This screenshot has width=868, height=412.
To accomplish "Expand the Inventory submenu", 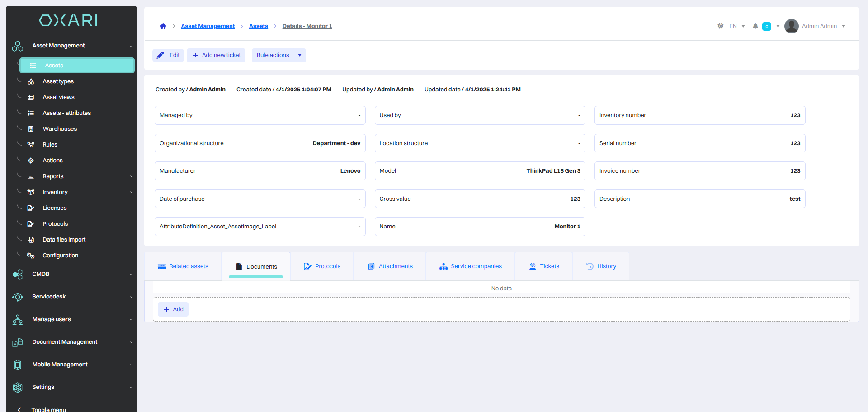I will (131, 192).
